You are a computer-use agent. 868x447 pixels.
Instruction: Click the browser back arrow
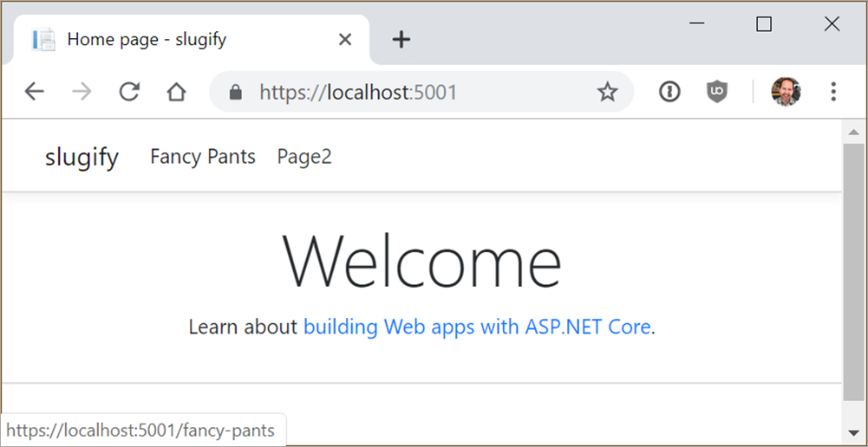click(x=34, y=92)
